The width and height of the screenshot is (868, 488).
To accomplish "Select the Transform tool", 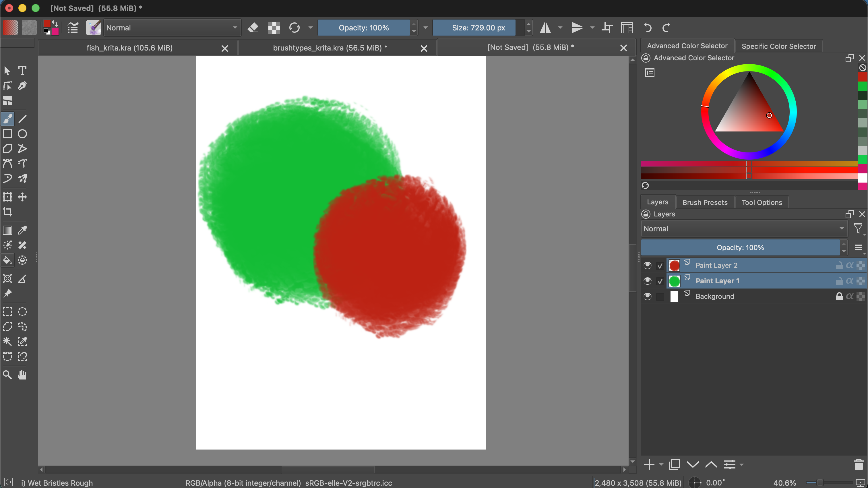I will 7,197.
